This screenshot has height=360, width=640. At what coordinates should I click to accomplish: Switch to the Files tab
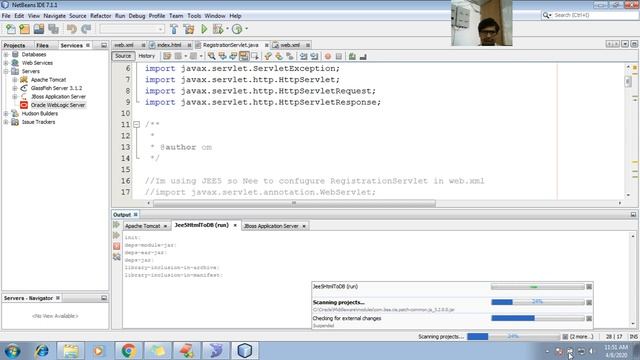point(42,45)
